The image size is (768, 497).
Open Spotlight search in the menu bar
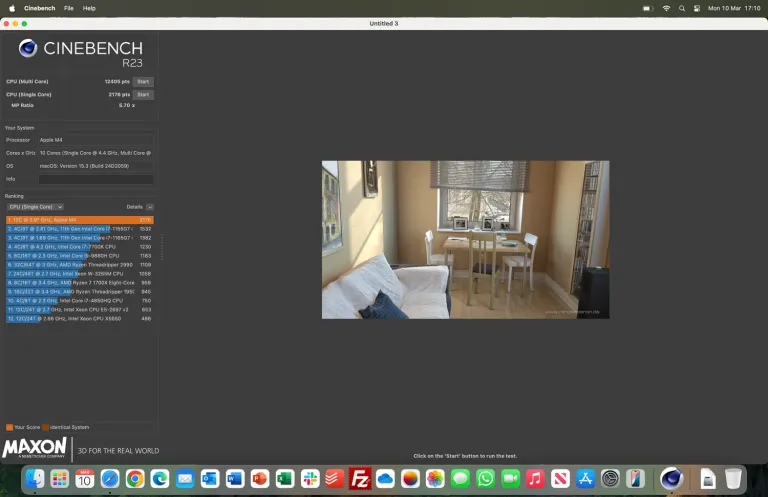(x=683, y=7)
